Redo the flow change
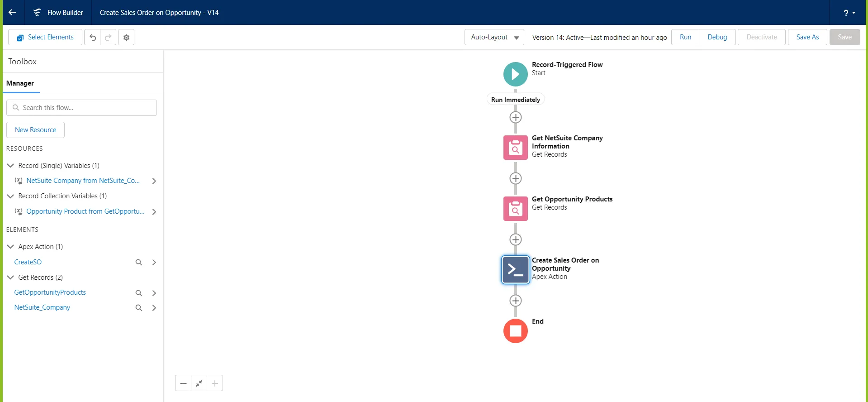Image resolution: width=868 pixels, height=402 pixels. (x=108, y=38)
